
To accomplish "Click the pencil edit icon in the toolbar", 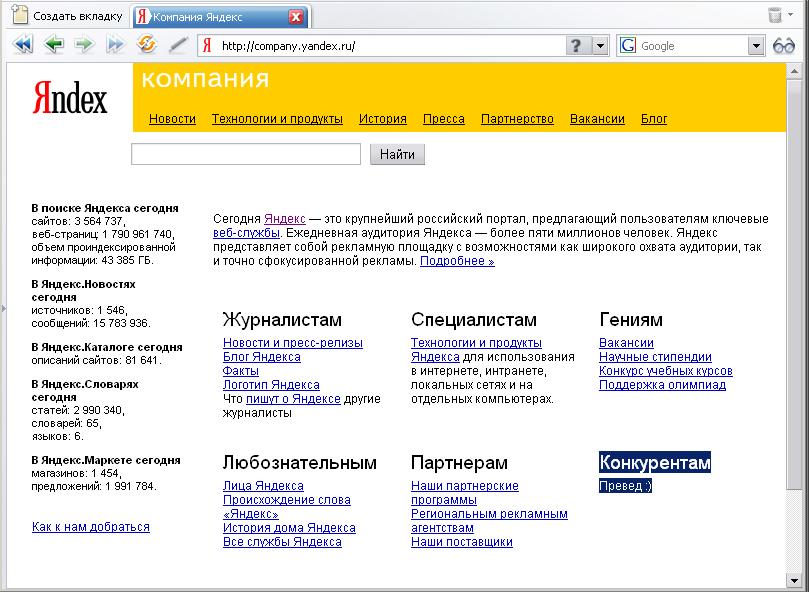I will [x=178, y=45].
